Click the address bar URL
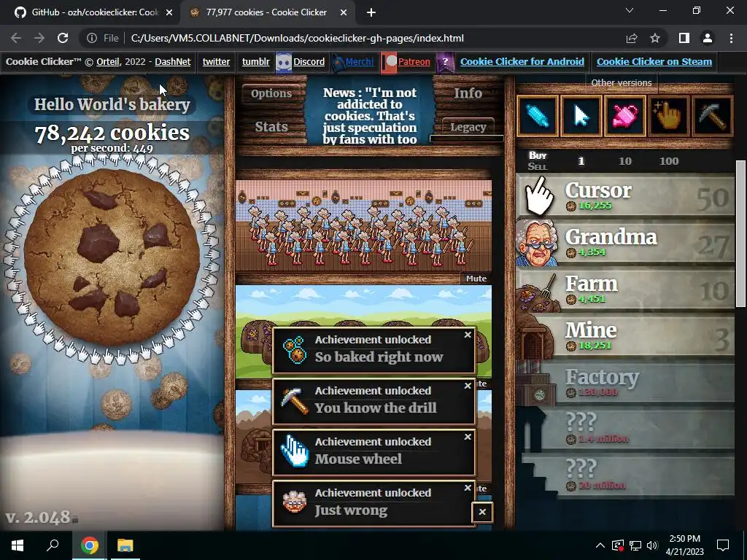Image resolution: width=747 pixels, height=560 pixels. click(x=298, y=38)
